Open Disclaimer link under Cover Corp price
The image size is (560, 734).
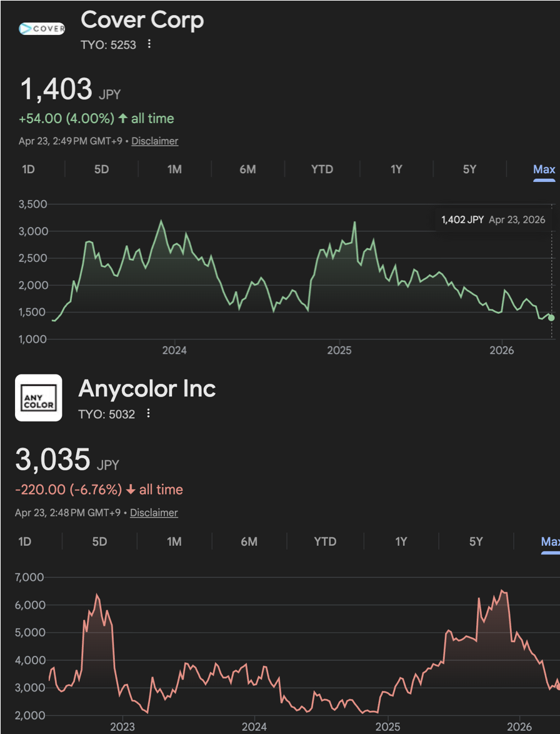point(155,141)
